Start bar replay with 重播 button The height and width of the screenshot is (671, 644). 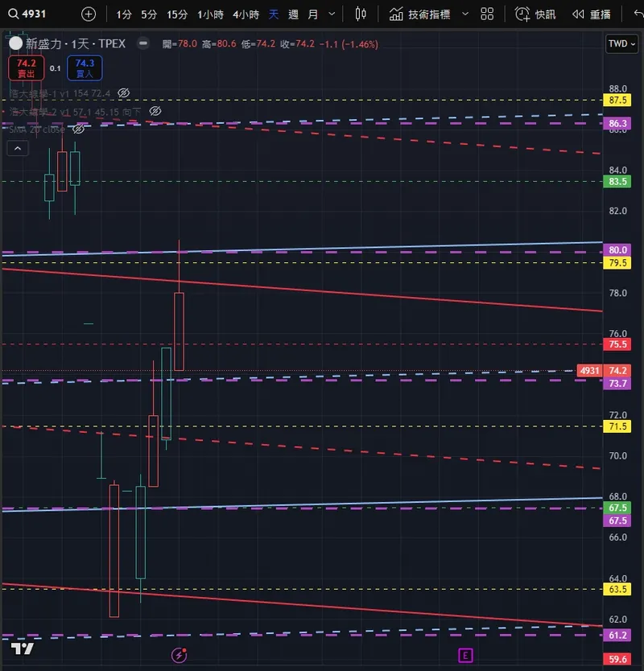click(592, 14)
